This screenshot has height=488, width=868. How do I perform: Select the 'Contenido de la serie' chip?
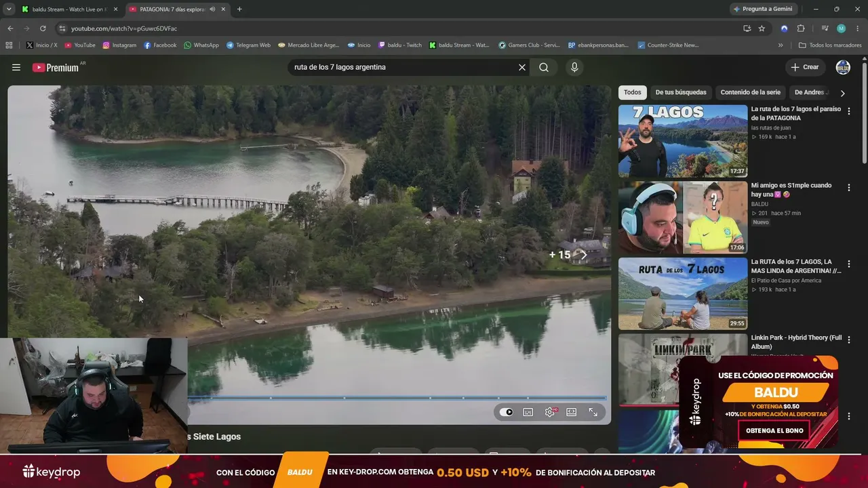point(751,92)
